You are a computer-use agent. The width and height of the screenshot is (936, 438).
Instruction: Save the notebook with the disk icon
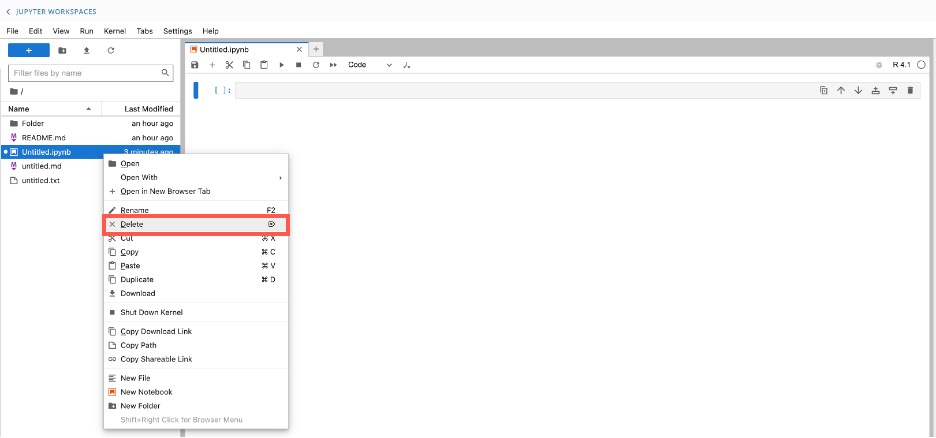click(194, 65)
